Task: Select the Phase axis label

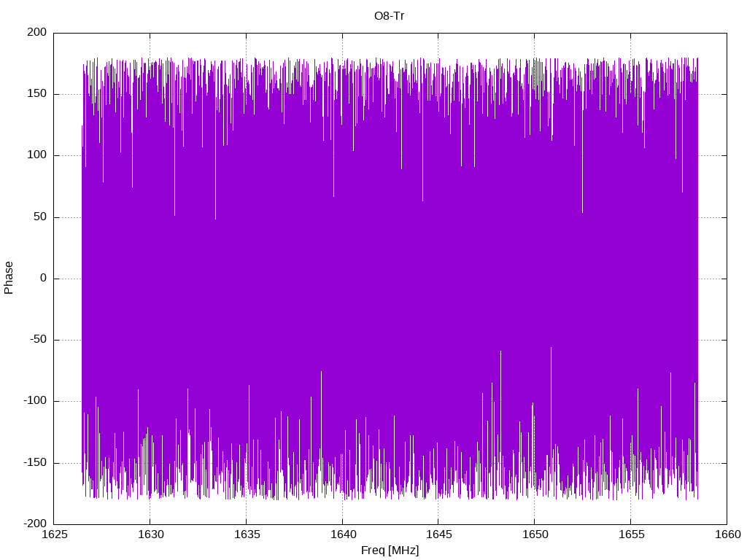Action: click(9, 278)
